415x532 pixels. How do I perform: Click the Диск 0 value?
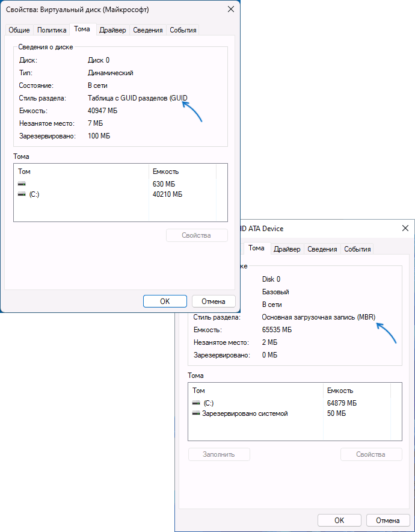(x=98, y=60)
